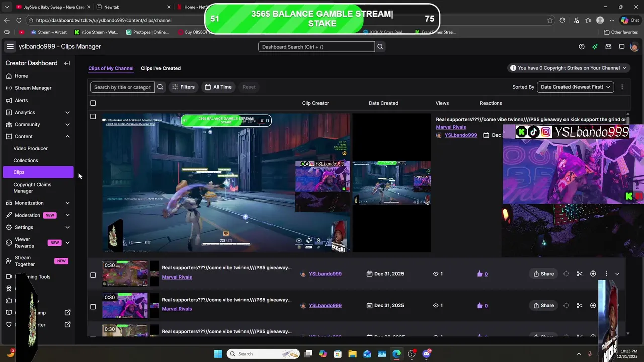Expand the Monetization sidebar section

[67, 203]
